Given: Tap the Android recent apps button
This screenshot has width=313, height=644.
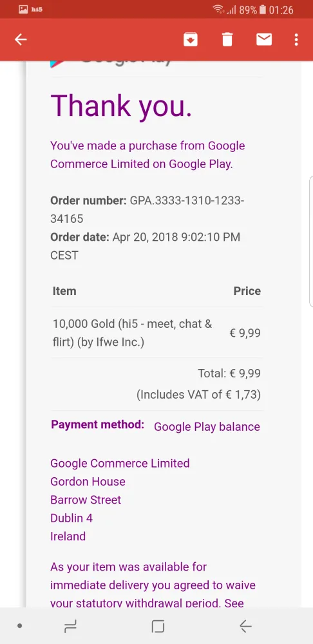Looking at the screenshot, I should click(71, 627).
